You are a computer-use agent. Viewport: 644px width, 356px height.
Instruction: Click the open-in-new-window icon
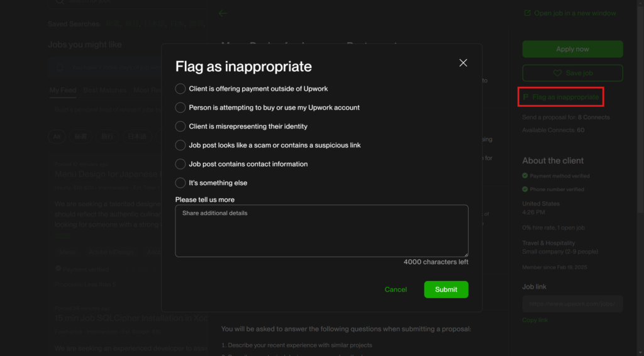tap(528, 13)
